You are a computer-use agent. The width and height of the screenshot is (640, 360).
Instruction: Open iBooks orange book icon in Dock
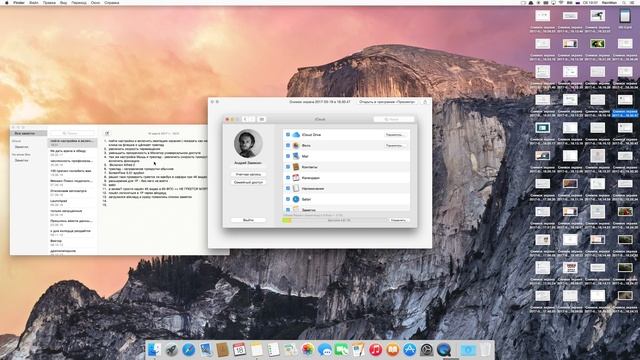393,349
